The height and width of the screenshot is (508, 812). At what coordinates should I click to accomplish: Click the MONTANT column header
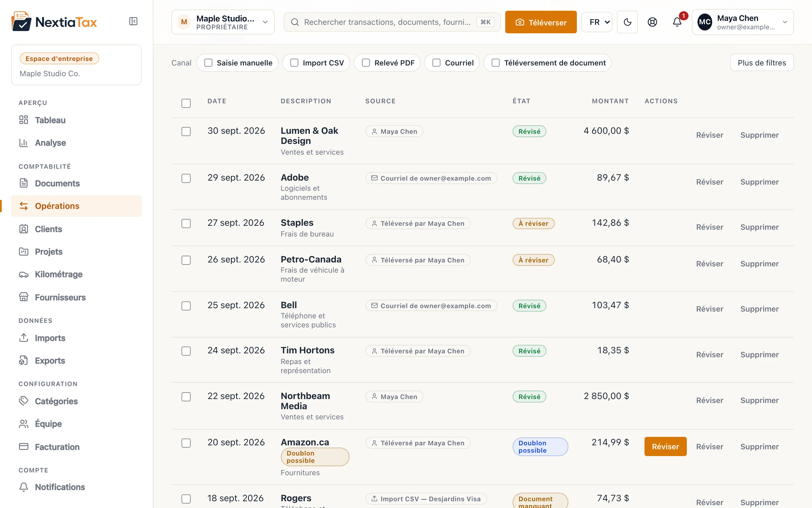tap(610, 101)
